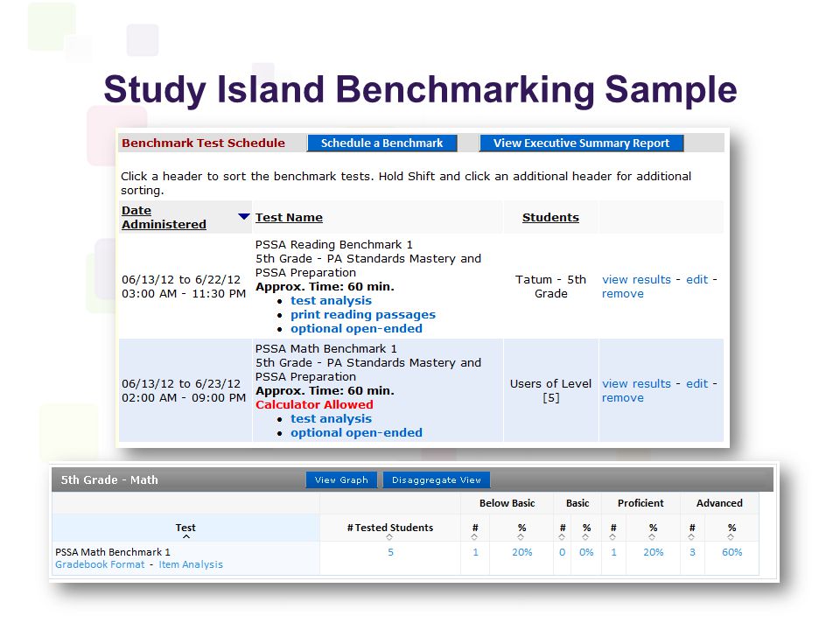The image size is (840, 630).
Task: Sort results by Test column arrow
Action: 185,536
